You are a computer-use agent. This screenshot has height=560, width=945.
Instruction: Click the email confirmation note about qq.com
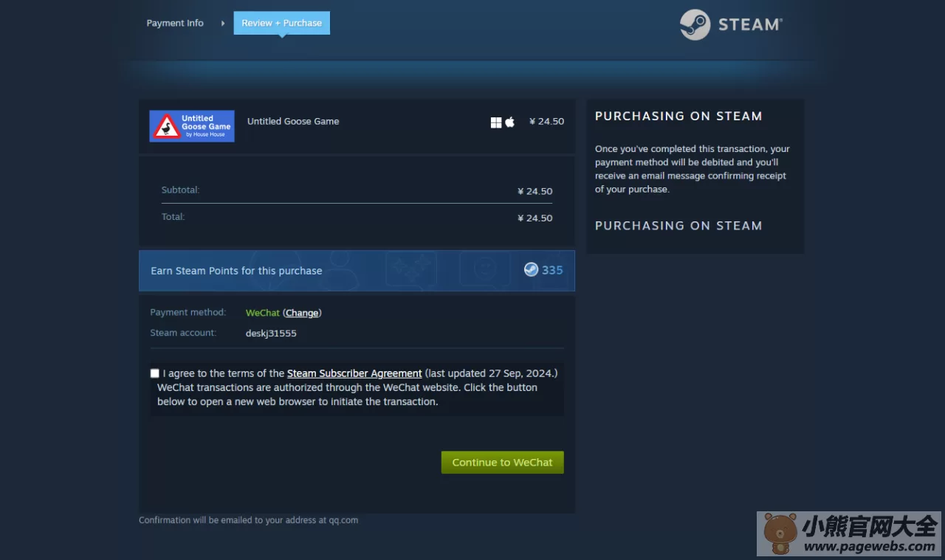point(249,520)
